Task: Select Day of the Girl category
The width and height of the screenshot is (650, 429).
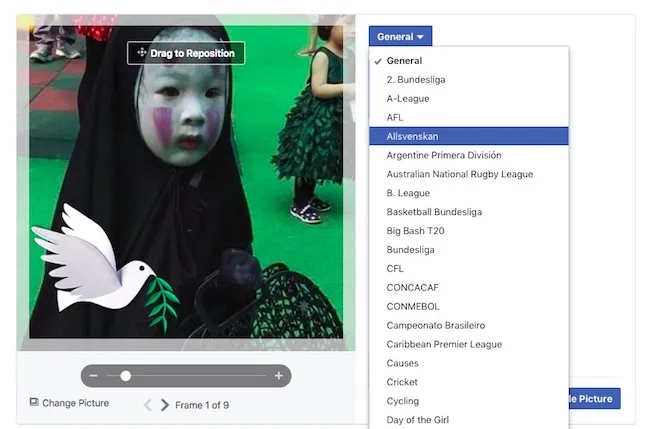Action: click(x=417, y=420)
